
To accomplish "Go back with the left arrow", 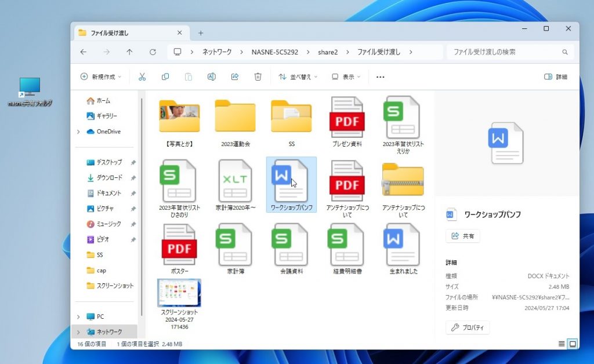I will pos(84,52).
